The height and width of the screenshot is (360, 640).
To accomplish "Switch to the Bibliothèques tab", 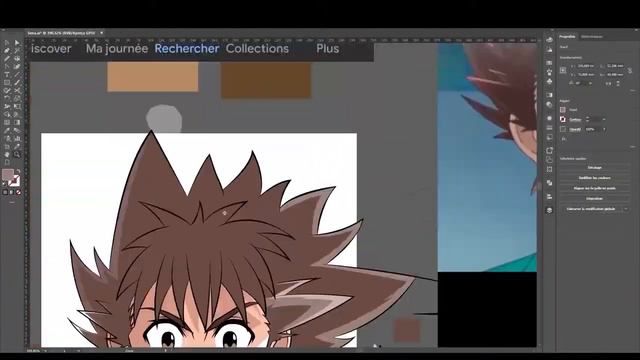I will pos(592,37).
